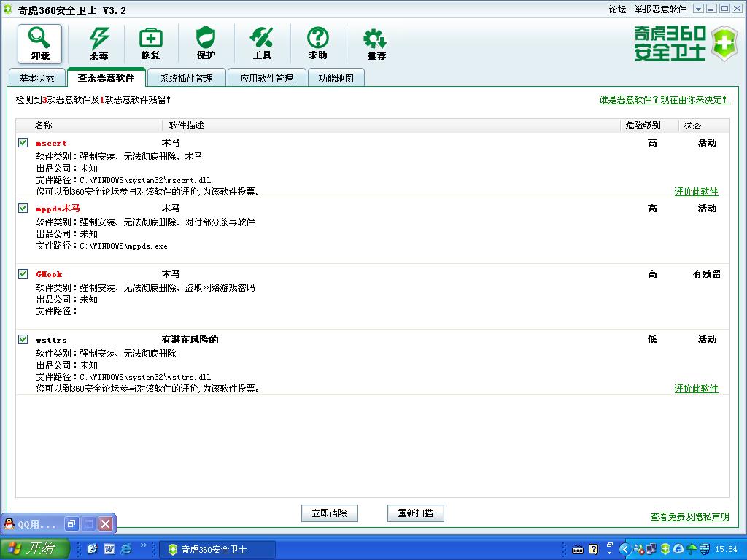Screen dimensions: 747x560
Task: Uncheck the GHook checkbox
Action: (x=23, y=274)
